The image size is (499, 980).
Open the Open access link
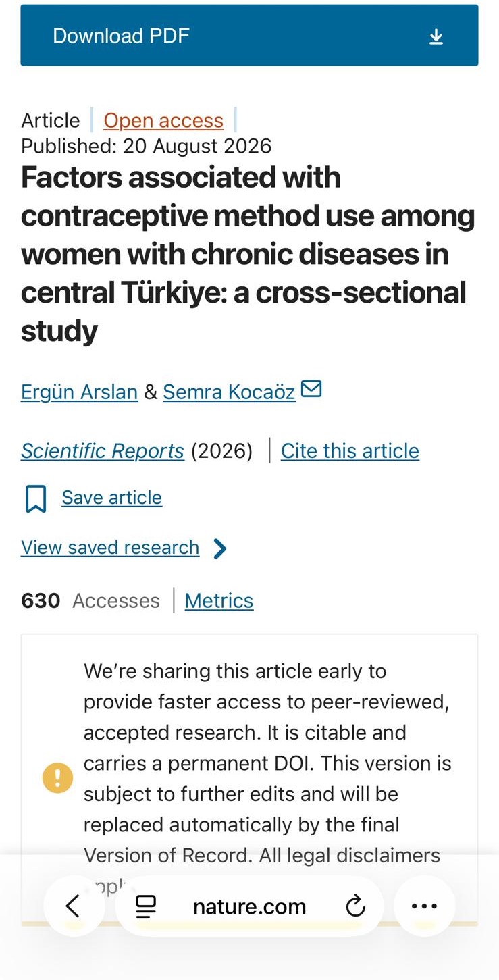pyautogui.click(x=163, y=120)
